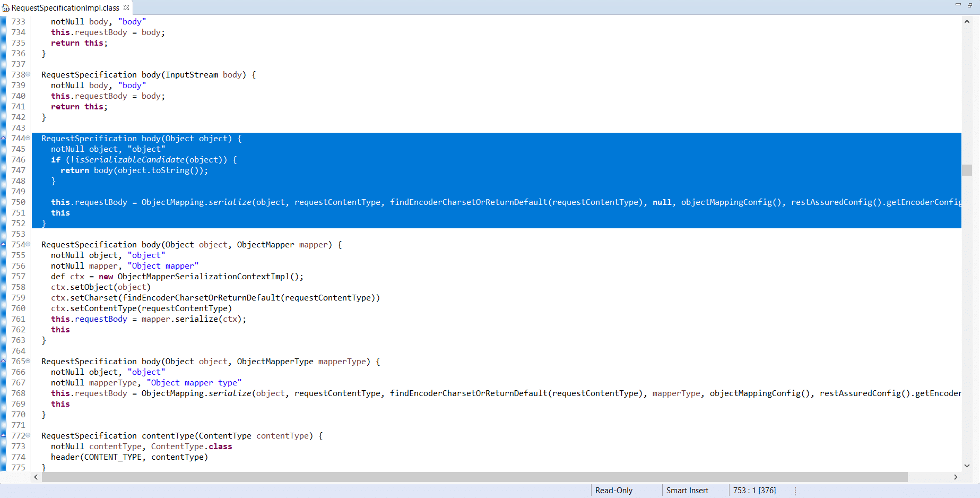
Task: Click the maximize editor area icon
Action: tap(970, 4)
